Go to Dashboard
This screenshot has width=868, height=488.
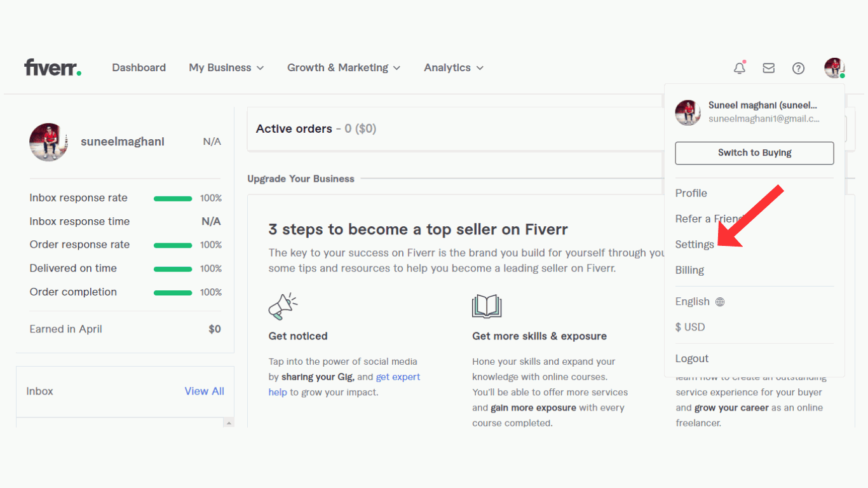(x=139, y=67)
